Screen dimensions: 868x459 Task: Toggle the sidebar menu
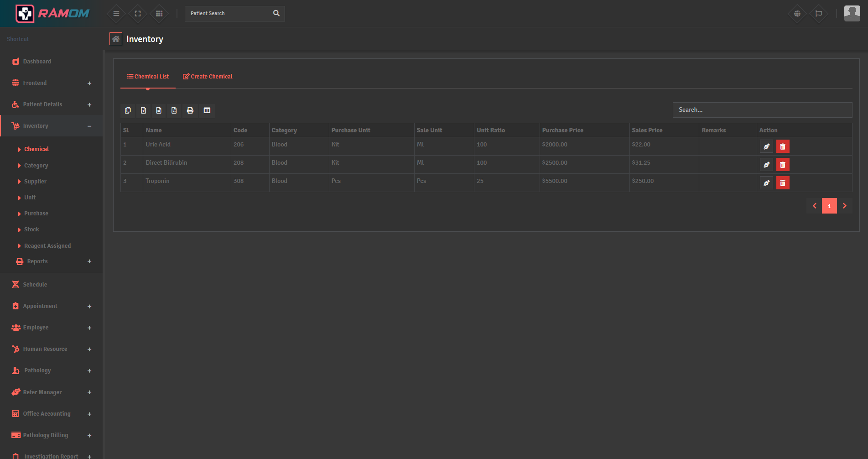click(116, 13)
